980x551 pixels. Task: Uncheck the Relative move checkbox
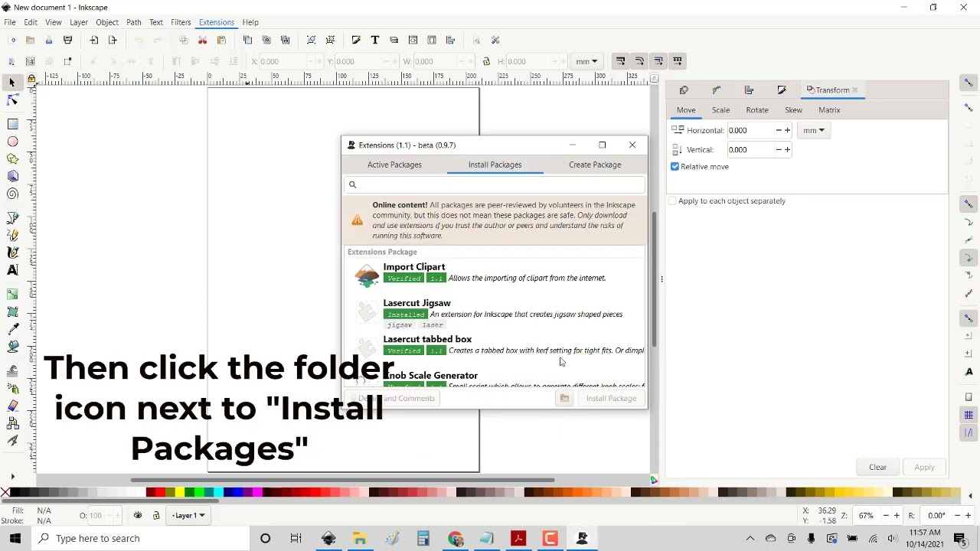point(675,167)
